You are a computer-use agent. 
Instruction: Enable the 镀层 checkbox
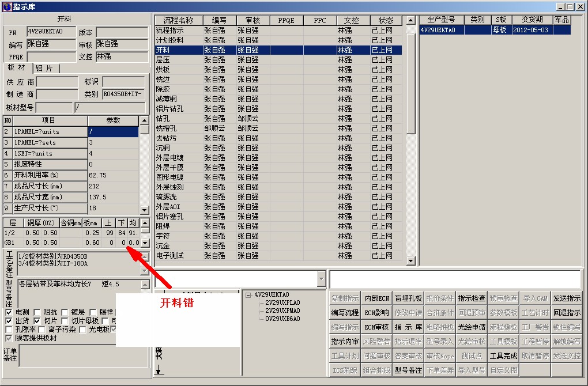point(65,312)
